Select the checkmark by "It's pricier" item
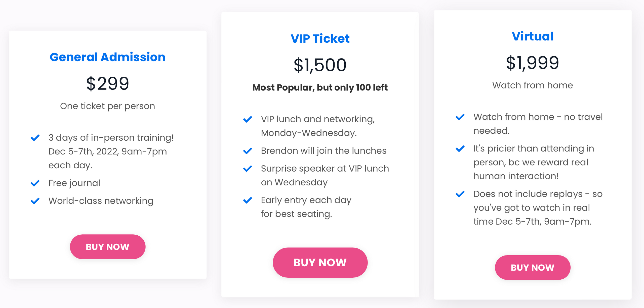 (460, 149)
